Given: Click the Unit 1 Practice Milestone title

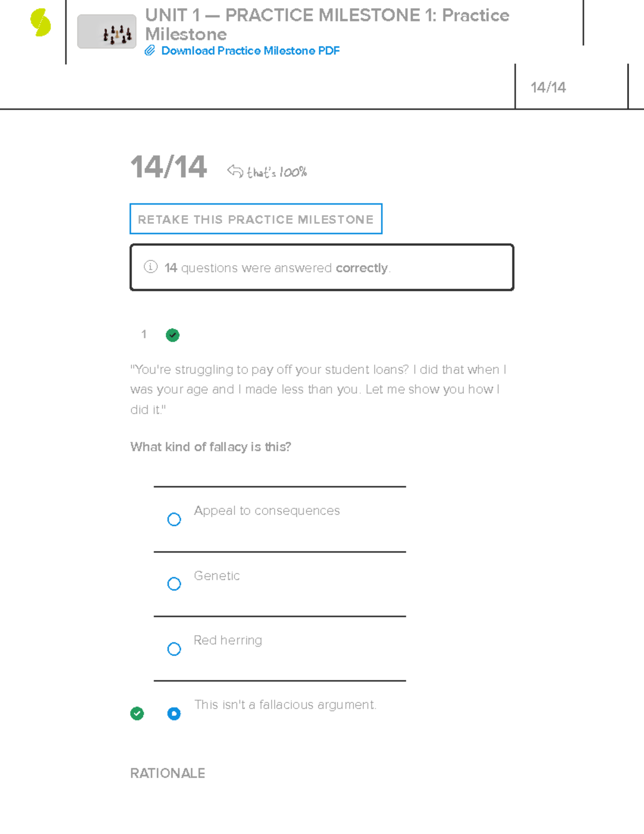Looking at the screenshot, I should (327, 24).
